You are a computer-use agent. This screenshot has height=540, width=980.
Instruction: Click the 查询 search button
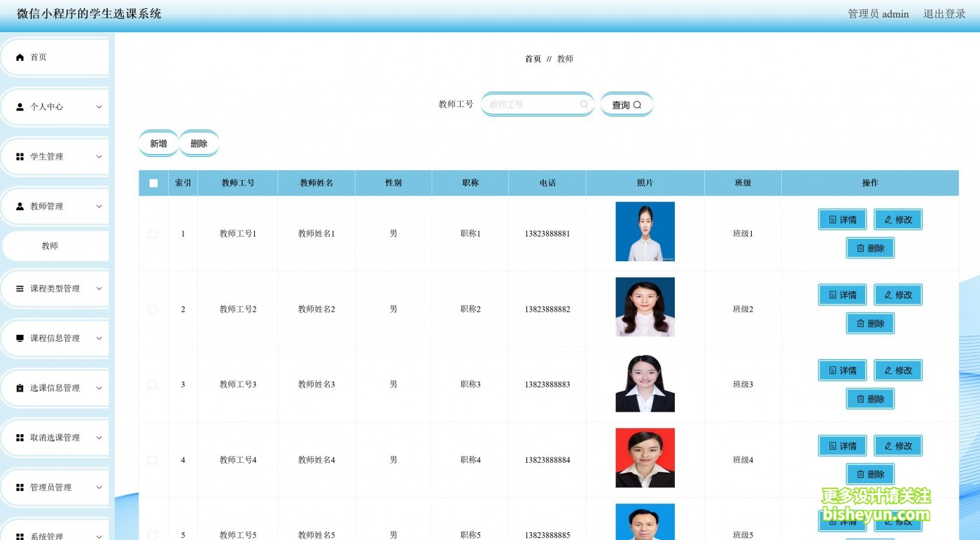(x=626, y=105)
